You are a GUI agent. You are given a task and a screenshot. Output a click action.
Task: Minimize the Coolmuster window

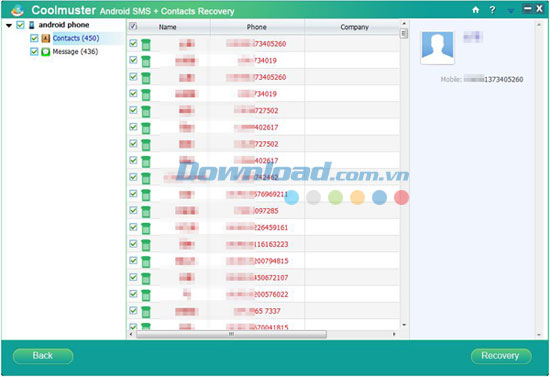pyautogui.click(x=527, y=8)
